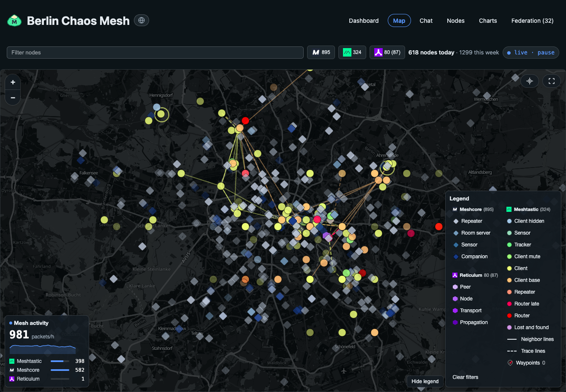Click the Reticulum icon in legend header
This screenshot has width=566, height=392.
(x=455, y=275)
